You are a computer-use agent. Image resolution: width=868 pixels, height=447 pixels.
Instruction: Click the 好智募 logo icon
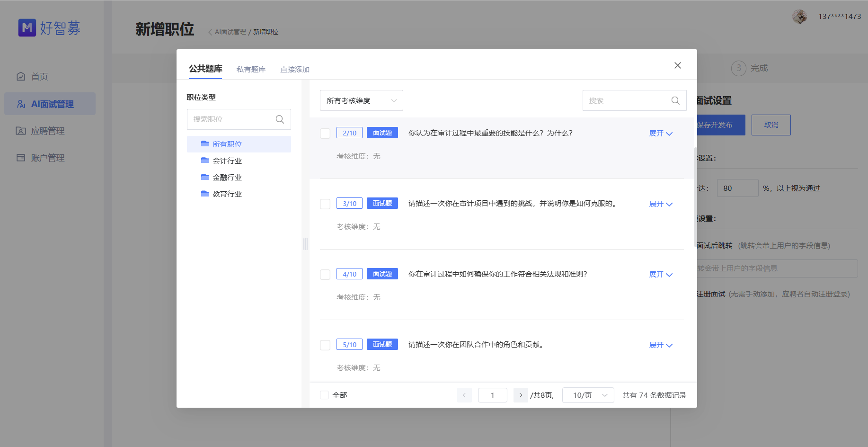coord(27,27)
